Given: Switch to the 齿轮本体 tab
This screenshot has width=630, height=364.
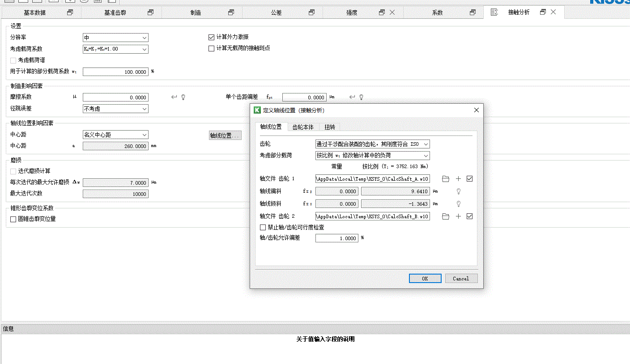Looking at the screenshot, I should [x=303, y=127].
